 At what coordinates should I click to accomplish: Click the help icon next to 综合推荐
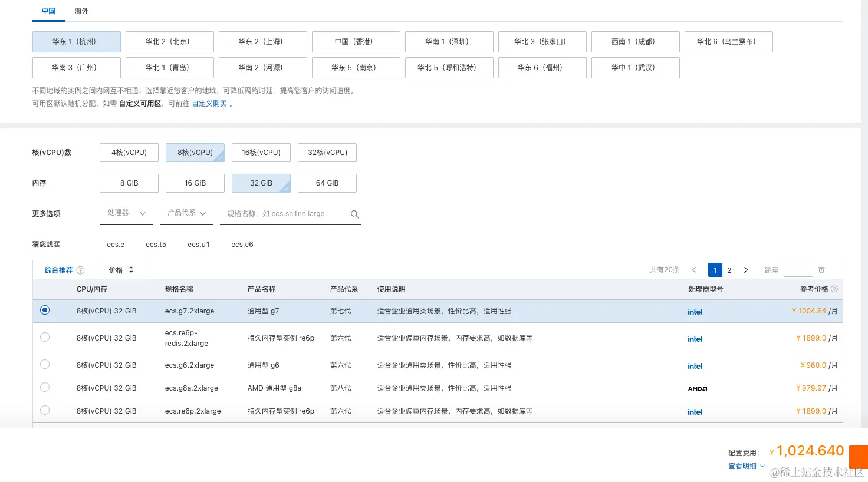(x=81, y=270)
